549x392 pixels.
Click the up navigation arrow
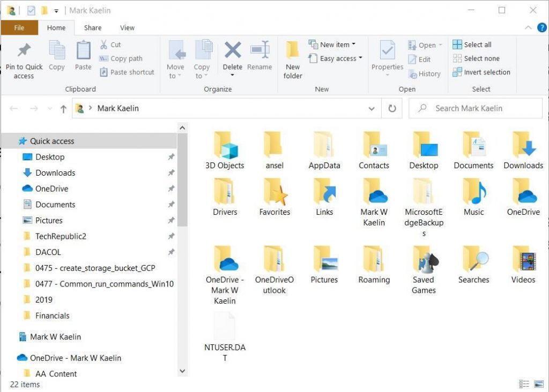[x=63, y=108]
